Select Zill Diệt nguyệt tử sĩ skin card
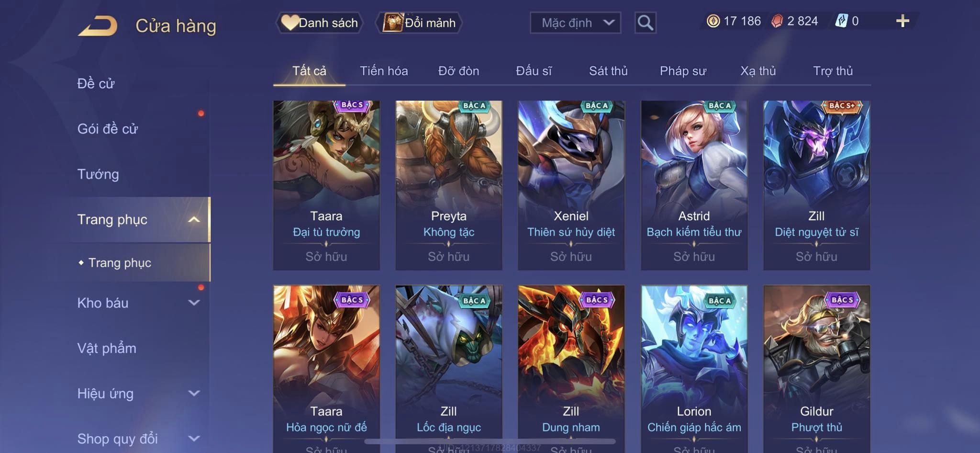 [816, 185]
